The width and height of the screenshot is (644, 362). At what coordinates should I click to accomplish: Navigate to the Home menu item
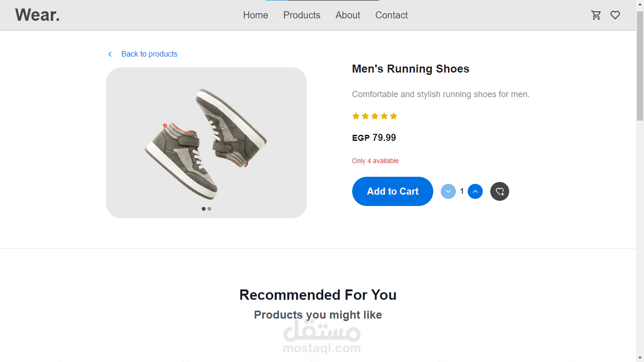[256, 15]
